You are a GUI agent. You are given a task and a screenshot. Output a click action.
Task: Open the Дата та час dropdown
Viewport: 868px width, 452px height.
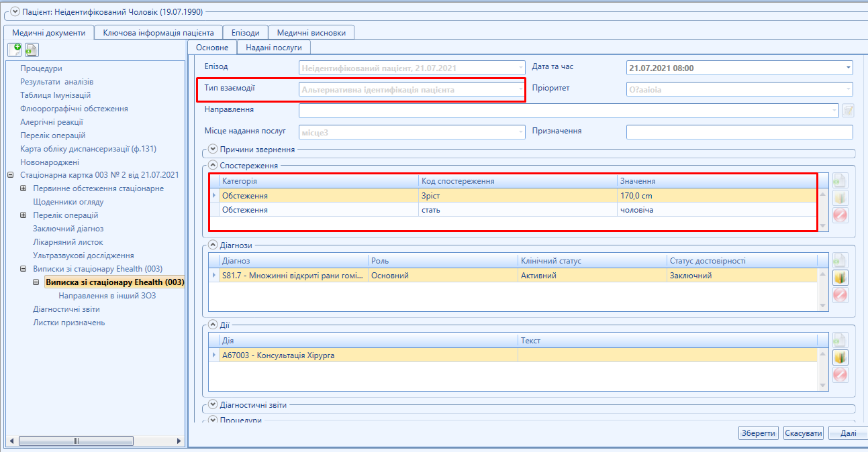point(849,68)
